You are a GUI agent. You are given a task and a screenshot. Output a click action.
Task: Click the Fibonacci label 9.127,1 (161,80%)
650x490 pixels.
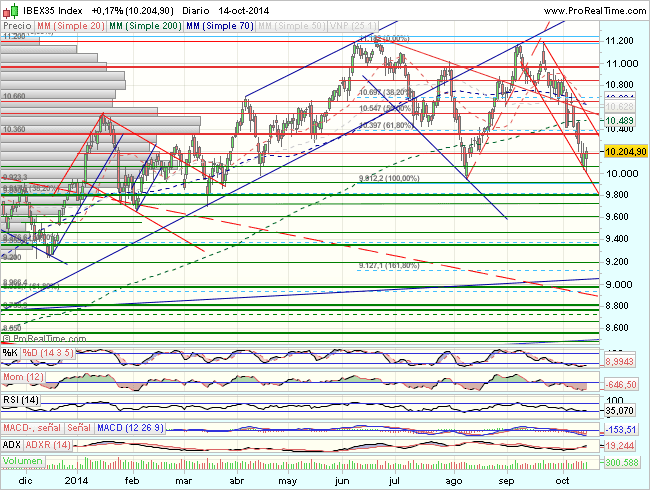[389, 265]
